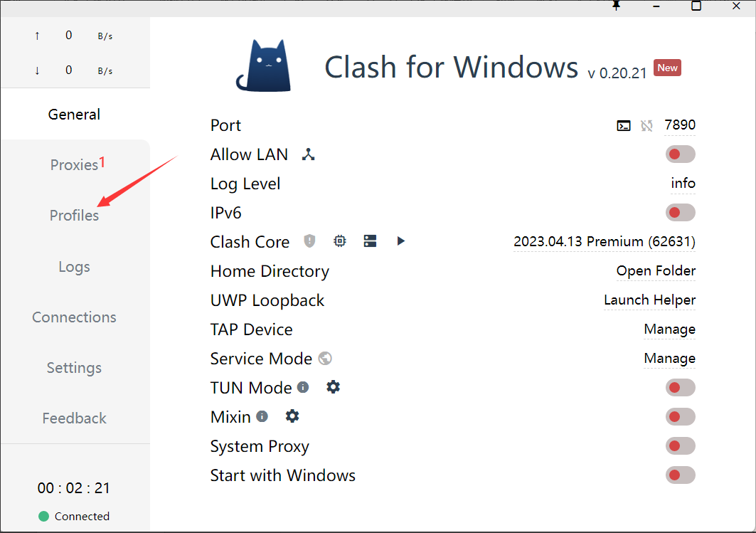Click the globe icon beside Service Mode
This screenshot has height=533, width=756.
click(x=326, y=359)
